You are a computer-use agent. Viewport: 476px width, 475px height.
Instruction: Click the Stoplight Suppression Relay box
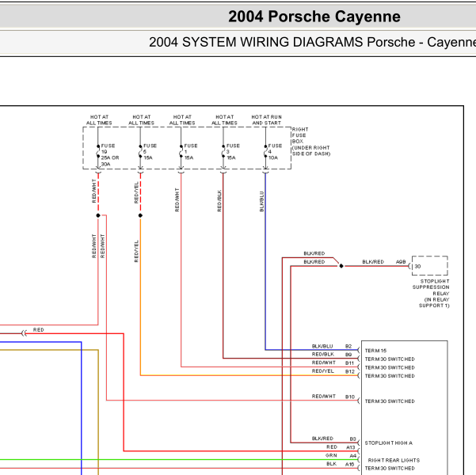coord(429,265)
